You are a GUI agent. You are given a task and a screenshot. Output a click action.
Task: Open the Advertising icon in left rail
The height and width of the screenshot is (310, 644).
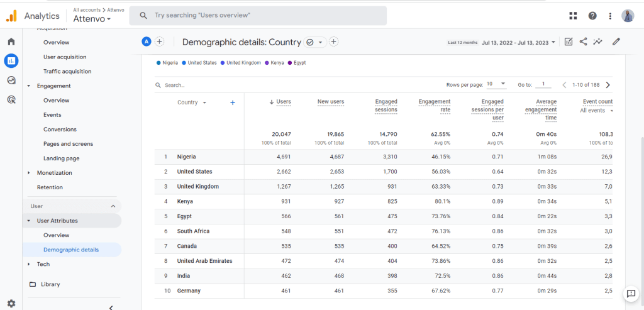pos(11,99)
